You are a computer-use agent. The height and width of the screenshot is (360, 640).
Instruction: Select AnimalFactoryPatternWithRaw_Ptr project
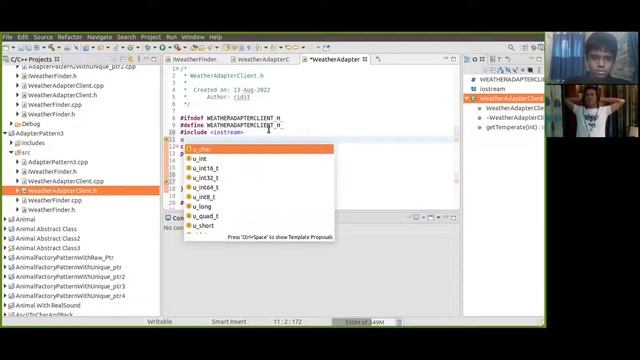64,257
